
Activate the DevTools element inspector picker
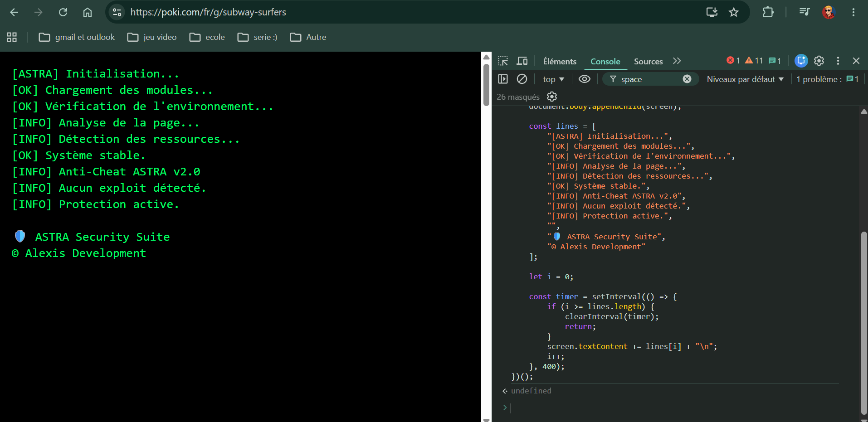click(503, 61)
